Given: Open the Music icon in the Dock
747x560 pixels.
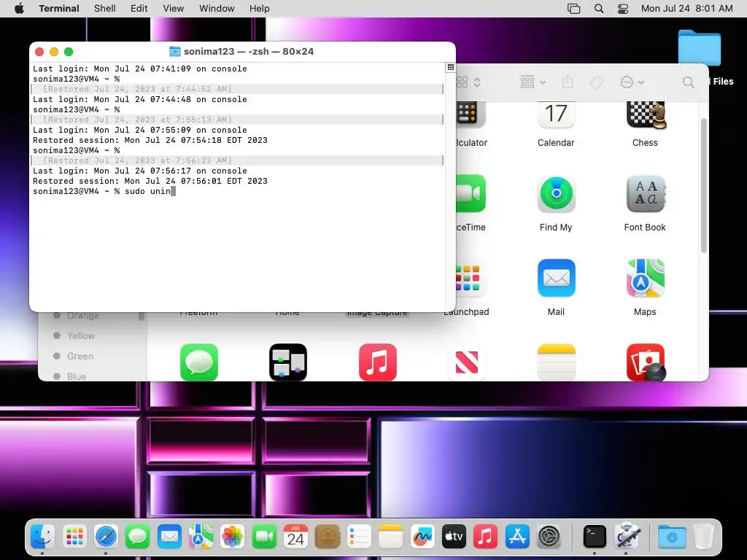Looking at the screenshot, I should click(x=485, y=537).
